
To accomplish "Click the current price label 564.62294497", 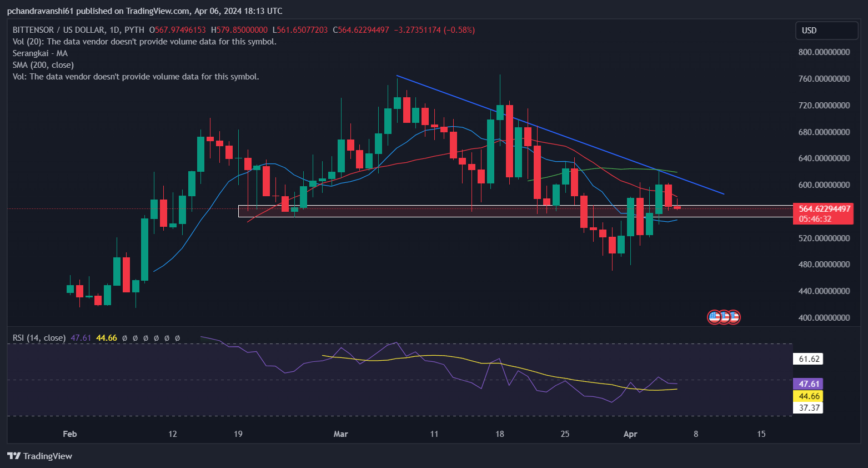I will [x=824, y=209].
